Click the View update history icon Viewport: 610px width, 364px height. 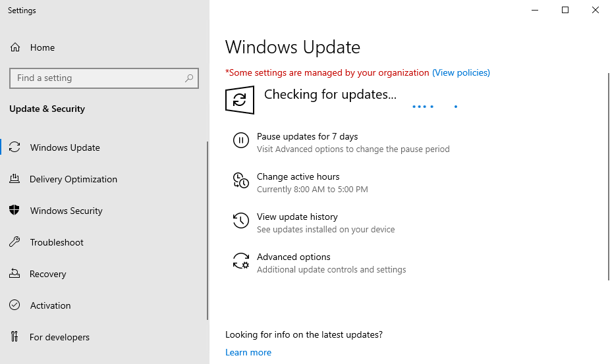click(241, 221)
